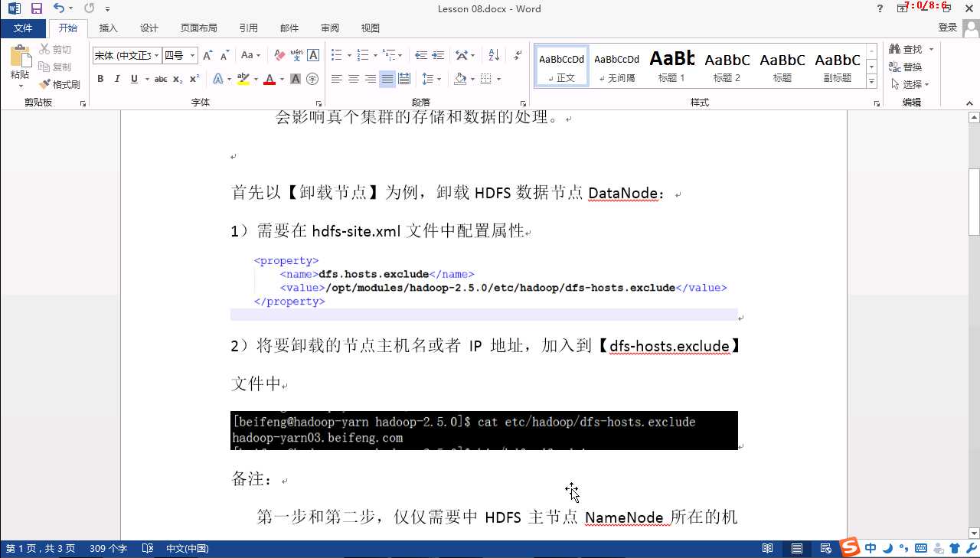Click the vertical scrollbar thumb

coord(974,202)
